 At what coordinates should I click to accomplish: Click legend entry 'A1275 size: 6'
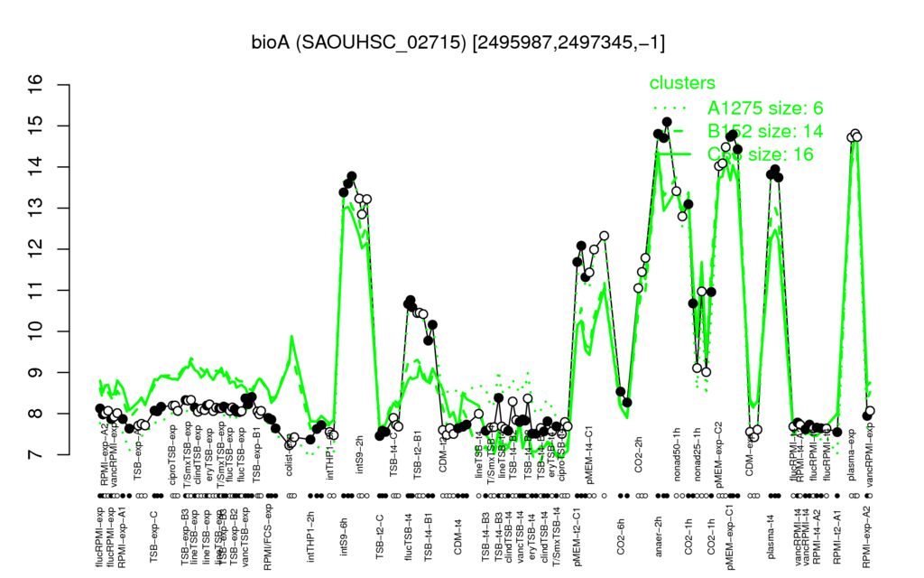coord(765,108)
